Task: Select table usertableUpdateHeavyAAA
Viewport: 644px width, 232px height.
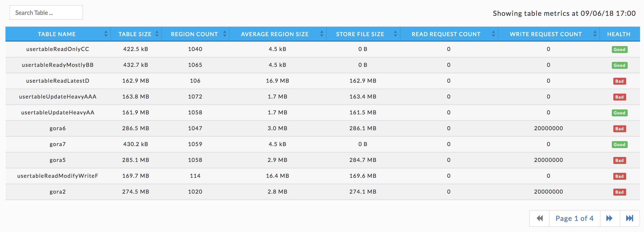Action: click(x=58, y=97)
